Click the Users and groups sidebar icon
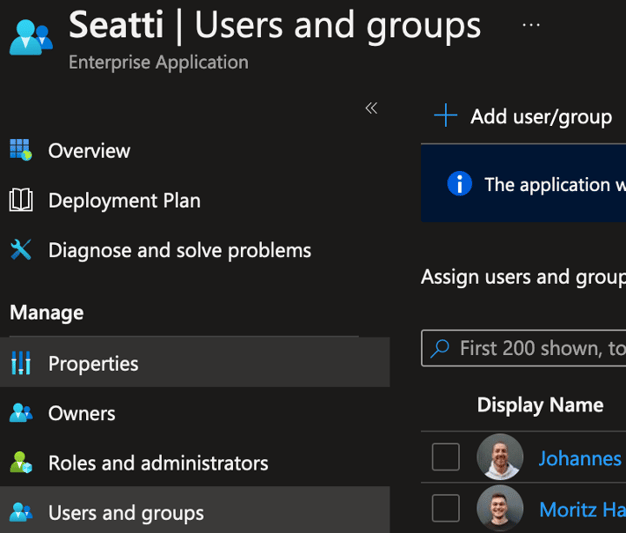Image resolution: width=626 pixels, height=533 pixels. [x=21, y=512]
